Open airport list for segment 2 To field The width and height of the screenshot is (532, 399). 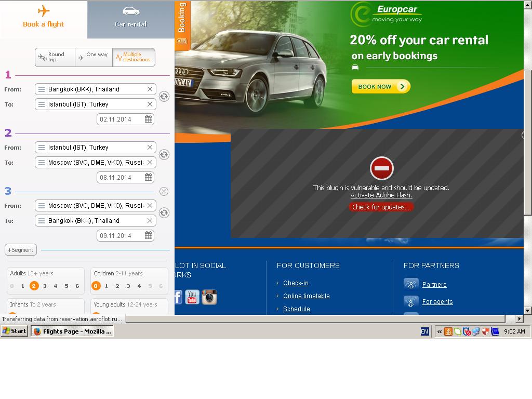[x=41, y=163]
